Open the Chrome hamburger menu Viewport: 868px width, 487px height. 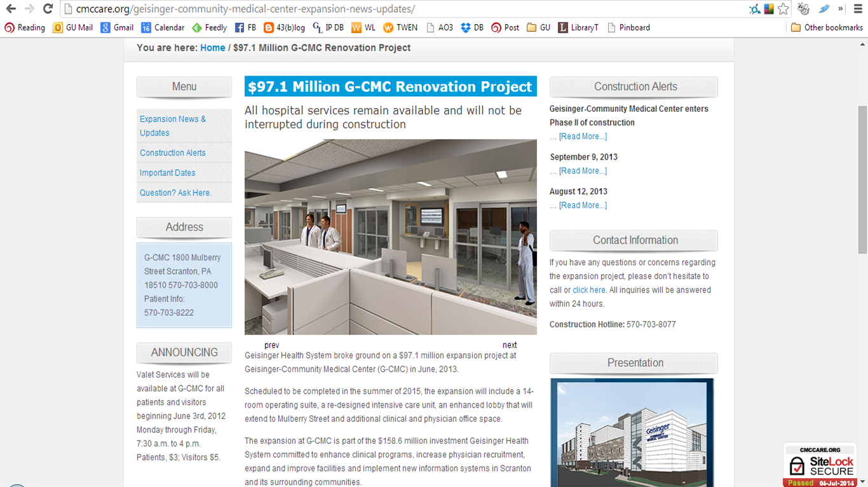pos(858,9)
